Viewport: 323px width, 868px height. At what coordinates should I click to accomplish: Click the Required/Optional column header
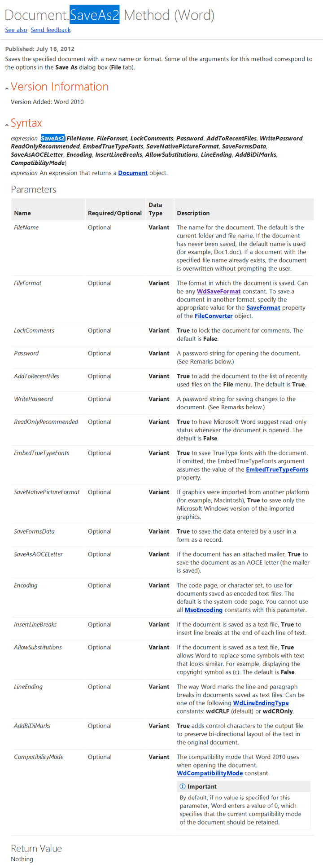pyautogui.click(x=115, y=213)
